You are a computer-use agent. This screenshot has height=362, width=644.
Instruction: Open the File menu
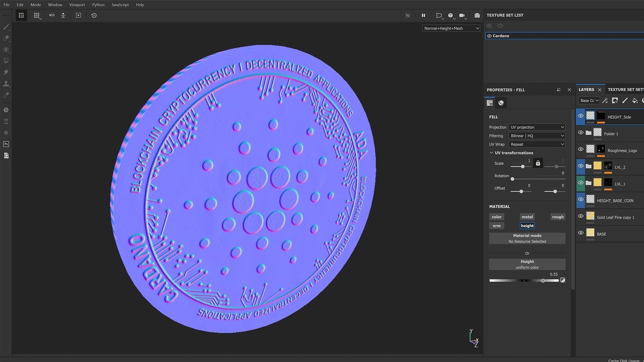(6, 5)
